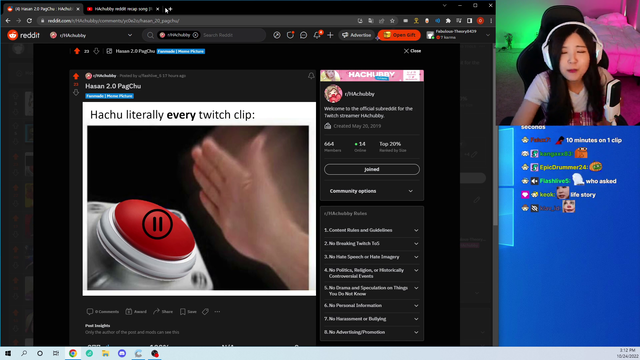The image size is (640, 360).
Task: Save the post
Action: click(188, 311)
